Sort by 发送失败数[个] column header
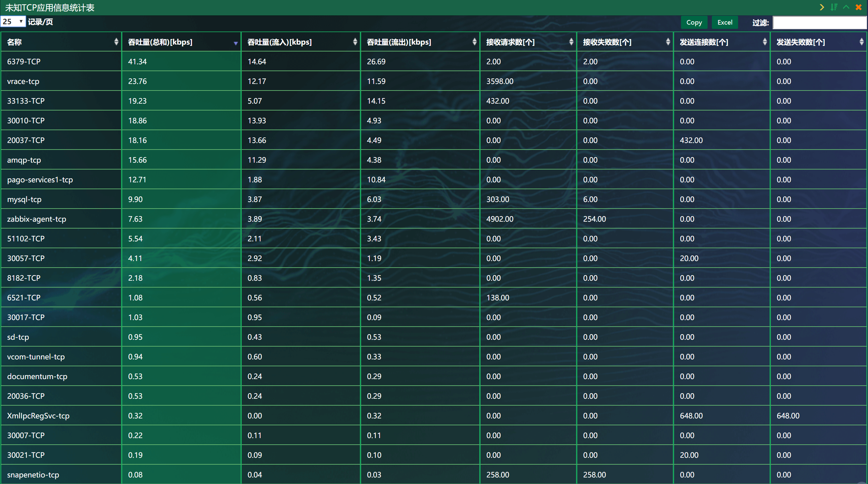 coord(819,42)
